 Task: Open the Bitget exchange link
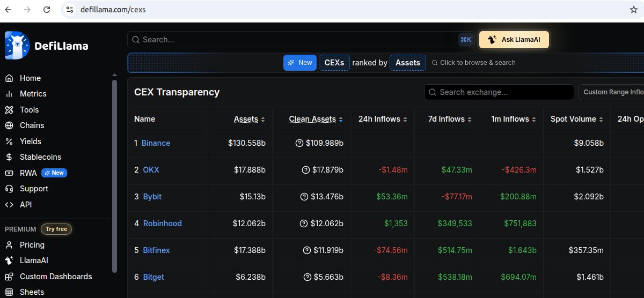(153, 277)
